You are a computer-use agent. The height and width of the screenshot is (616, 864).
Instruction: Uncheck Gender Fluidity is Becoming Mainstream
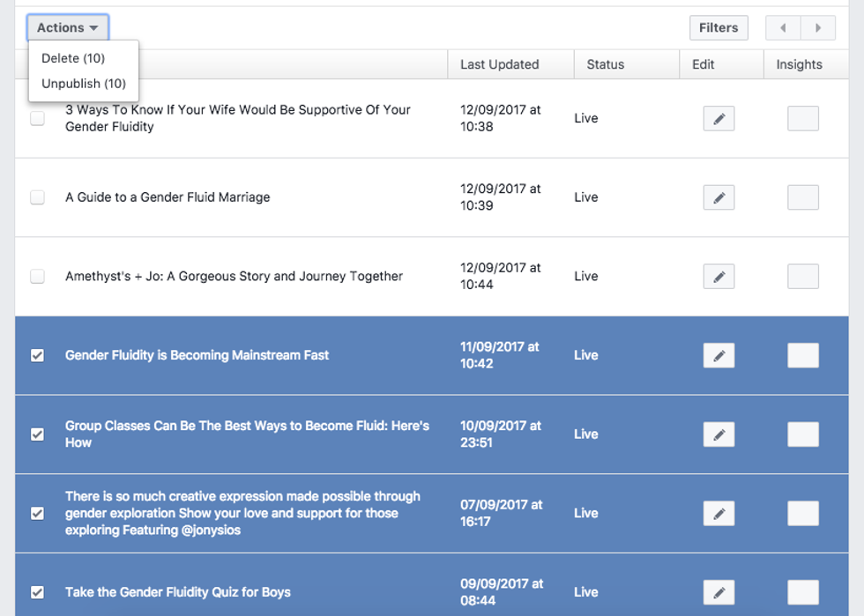(37, 355)
